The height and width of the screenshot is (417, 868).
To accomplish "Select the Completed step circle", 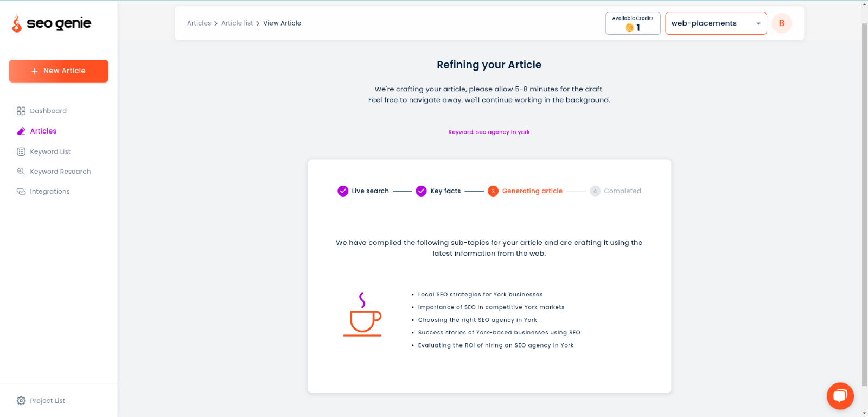I will [595, 191].
